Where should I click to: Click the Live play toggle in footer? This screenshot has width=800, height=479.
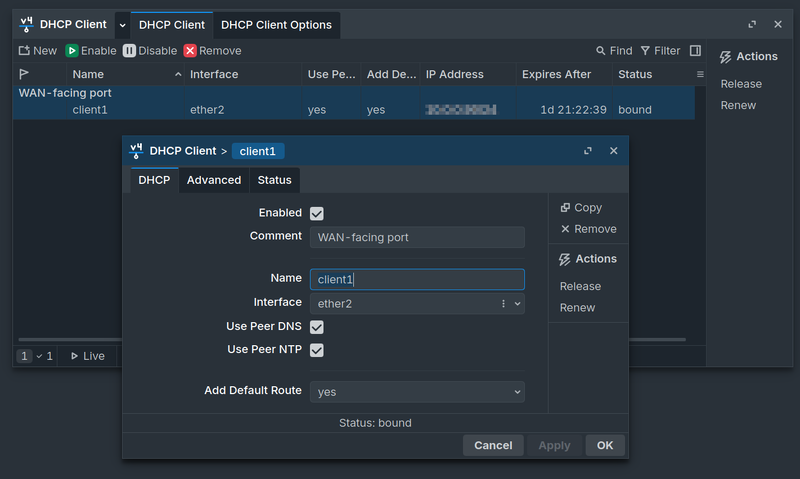click(x=87, y=356)
